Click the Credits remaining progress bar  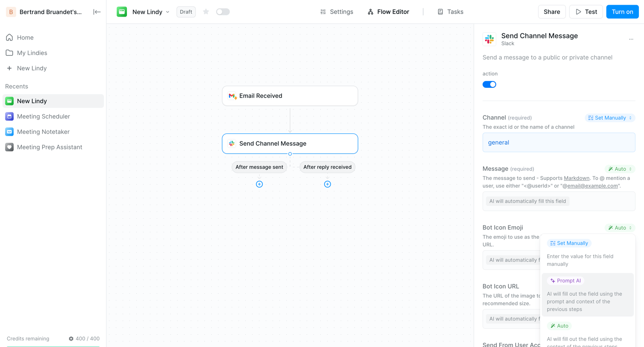point(53,346)
